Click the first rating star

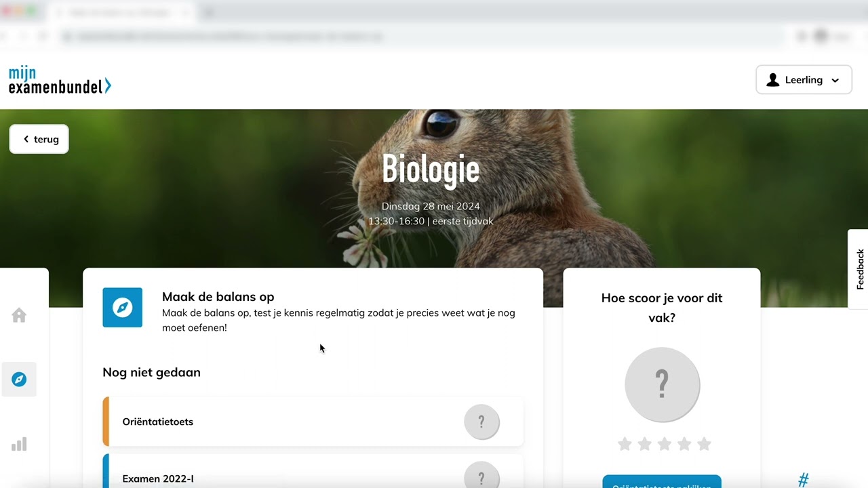[x=625, y=444]
